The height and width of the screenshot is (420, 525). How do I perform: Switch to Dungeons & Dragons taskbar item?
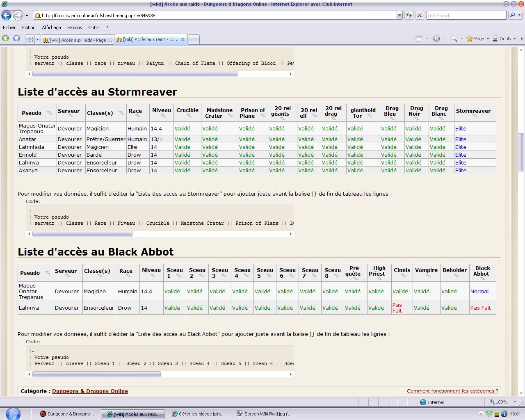68,414
